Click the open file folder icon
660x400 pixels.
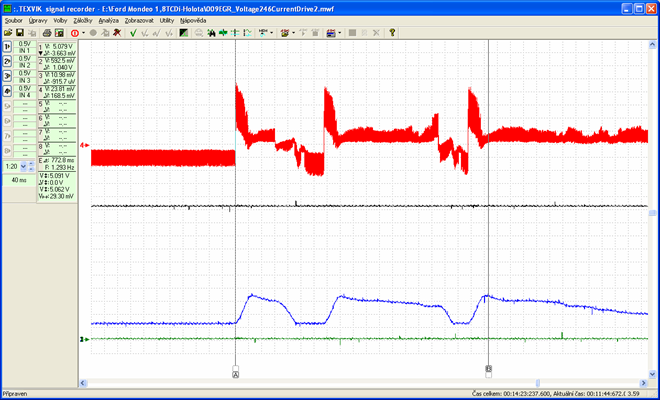[x=7, y=33]
